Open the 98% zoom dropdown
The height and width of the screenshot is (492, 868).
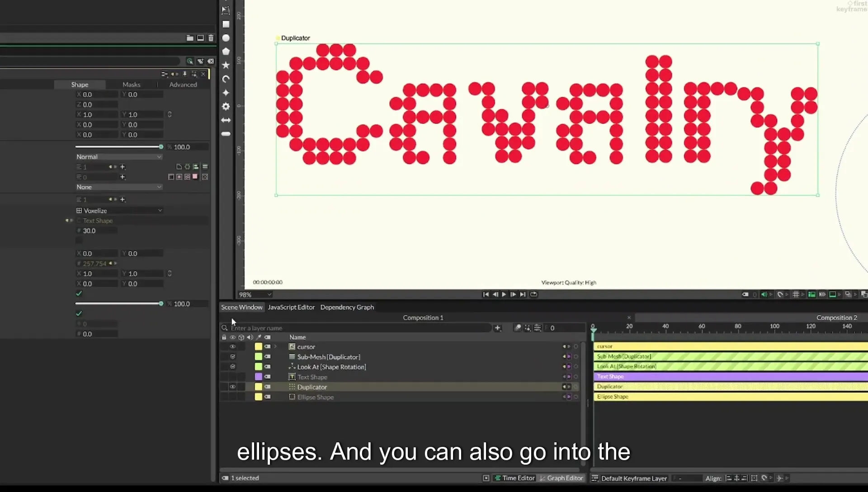pos(255,295)
